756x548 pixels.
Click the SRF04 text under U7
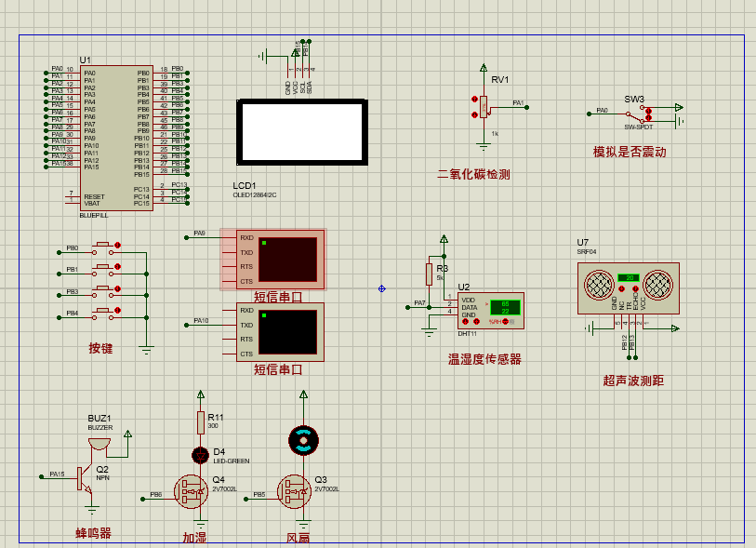click(x=587, y=252)
